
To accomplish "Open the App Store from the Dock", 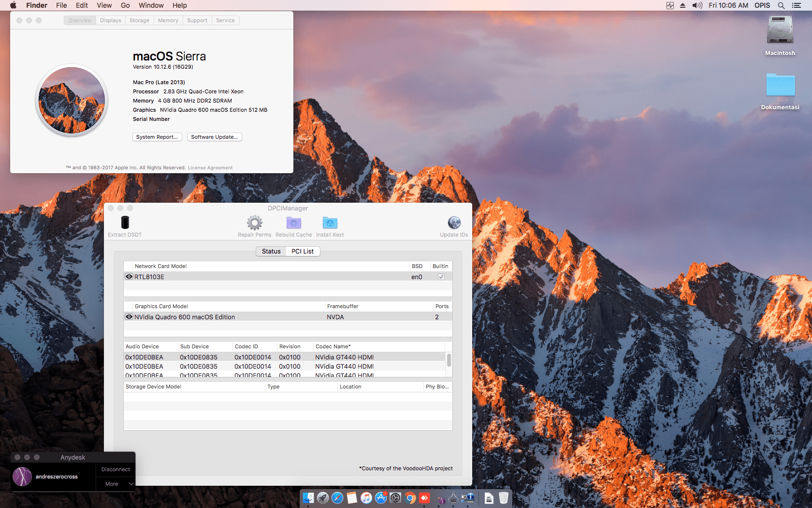I will click(x=381, y=498).
